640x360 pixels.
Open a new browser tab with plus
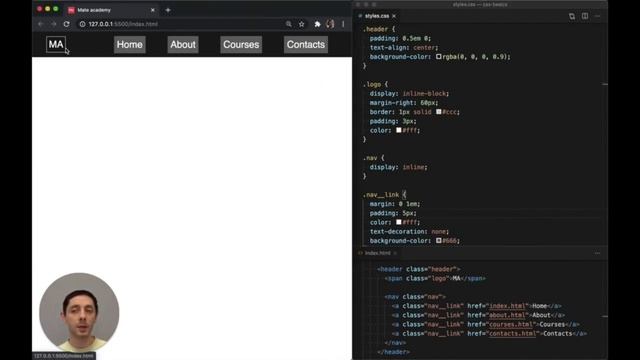pos(168,10)
